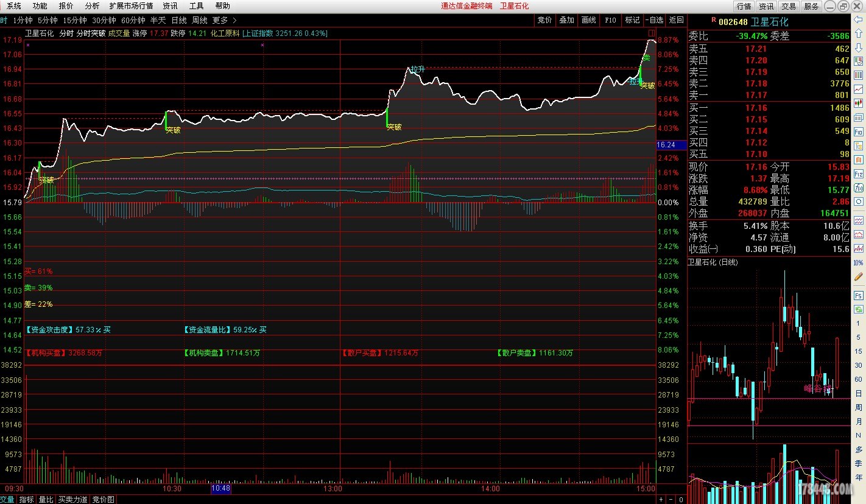Click the circle icon in right sidebar

click(859, 201)
